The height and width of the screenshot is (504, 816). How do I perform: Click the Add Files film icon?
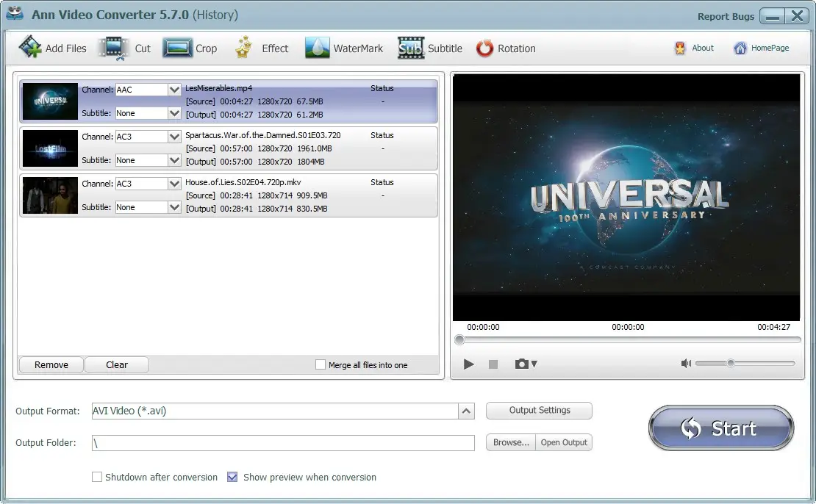(x=30, y=47)
